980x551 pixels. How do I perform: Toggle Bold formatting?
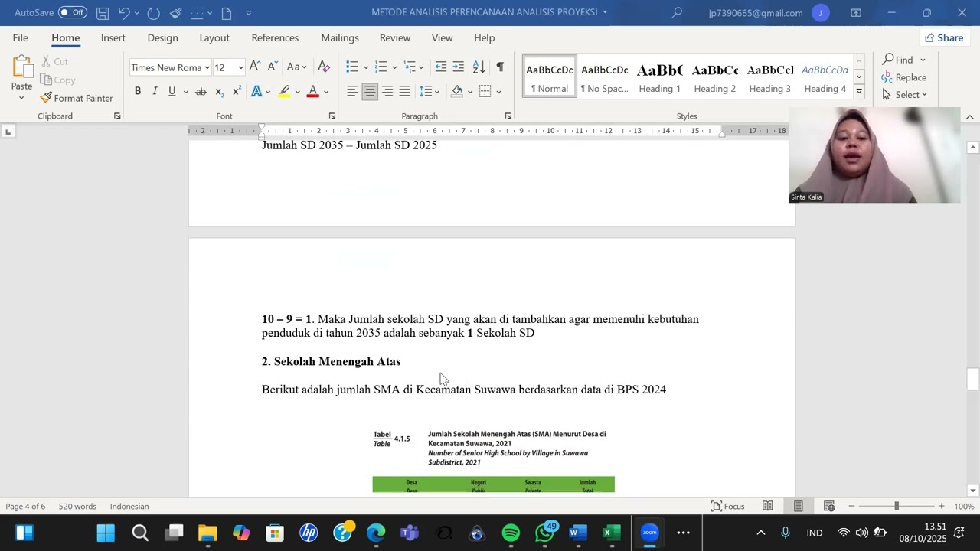[138, 92]
